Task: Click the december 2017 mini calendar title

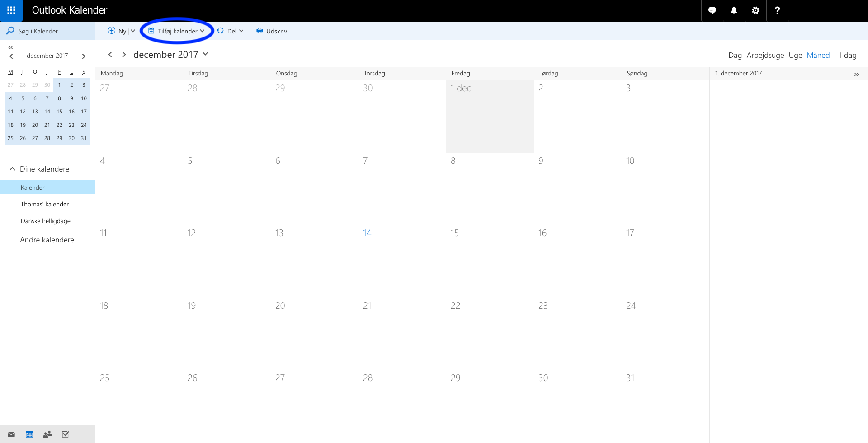Action: coord(47,56)
